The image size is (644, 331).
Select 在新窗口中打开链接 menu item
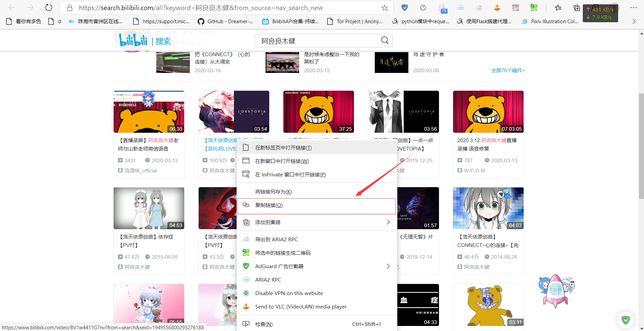317,161
